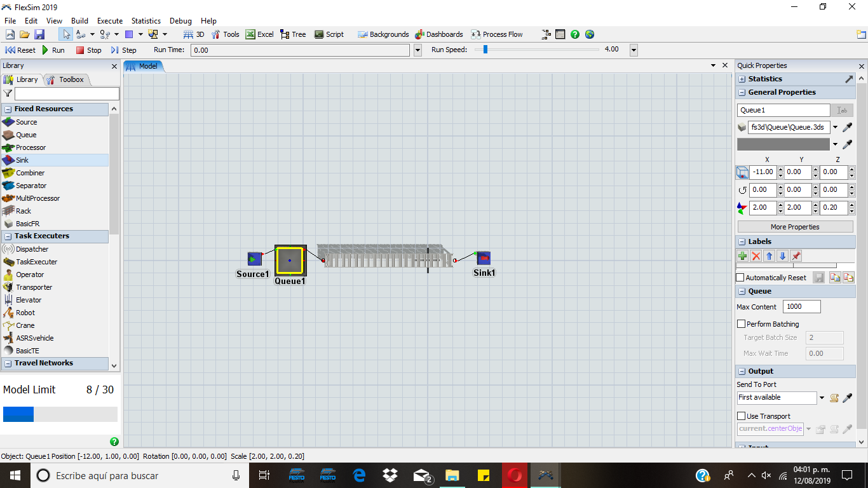Open the Run Time dropdown arrow

417,50
